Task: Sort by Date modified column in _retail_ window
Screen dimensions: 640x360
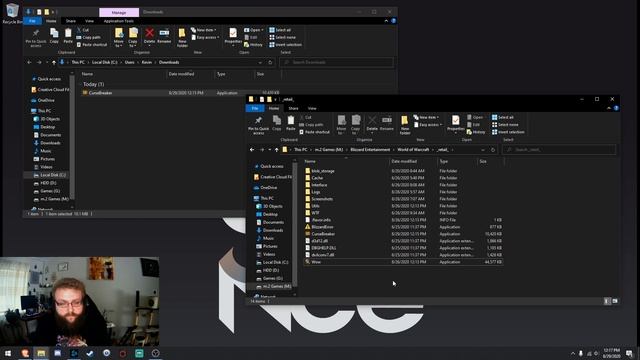Action: click(413, 161)
